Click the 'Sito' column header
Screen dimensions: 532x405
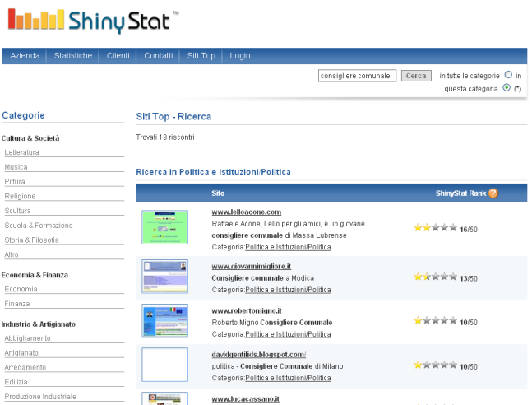[x=218, y=193]
